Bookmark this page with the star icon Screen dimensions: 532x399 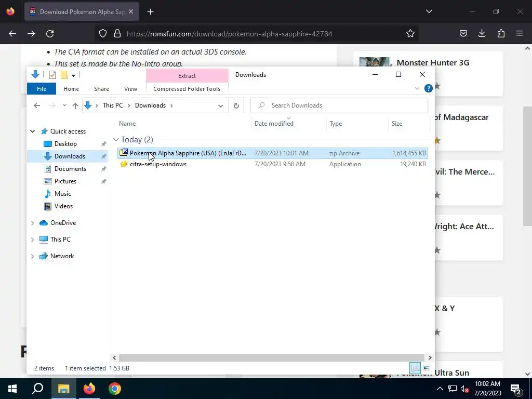(410, 33)
